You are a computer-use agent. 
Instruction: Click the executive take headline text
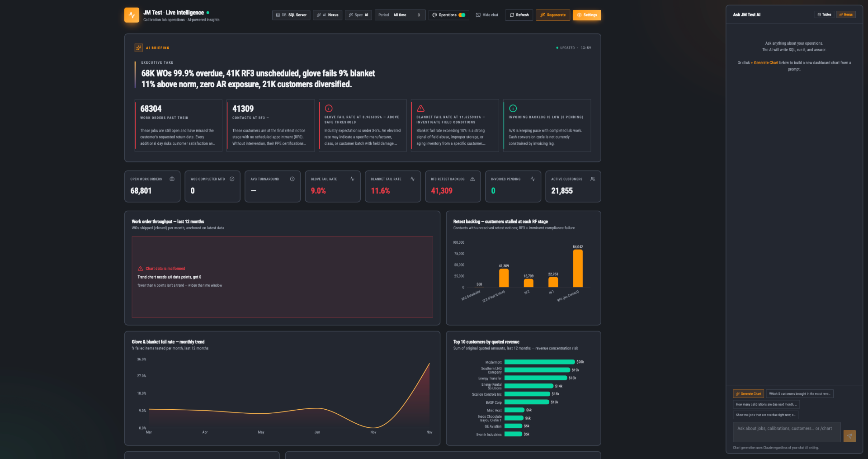pyautogui.click(x=258, y=79)
